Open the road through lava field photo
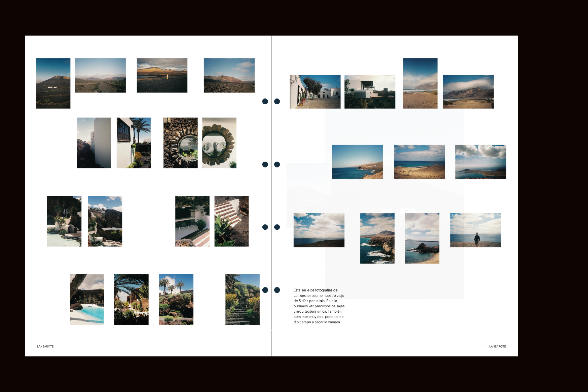The width and height of the screenshot is (588, 392). click(x=100, y=75)
